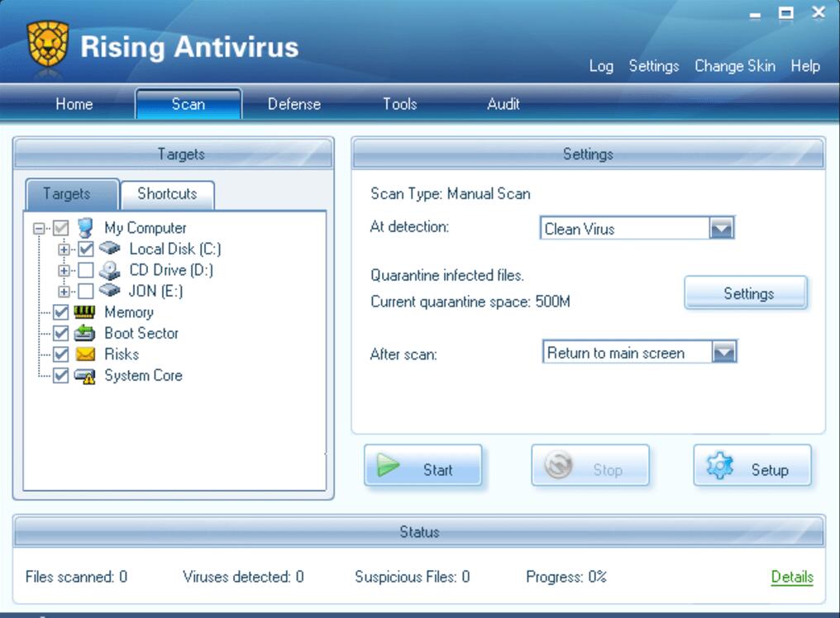
Task: Click the quarantine Settings button
Action: [x=746, y=293]
